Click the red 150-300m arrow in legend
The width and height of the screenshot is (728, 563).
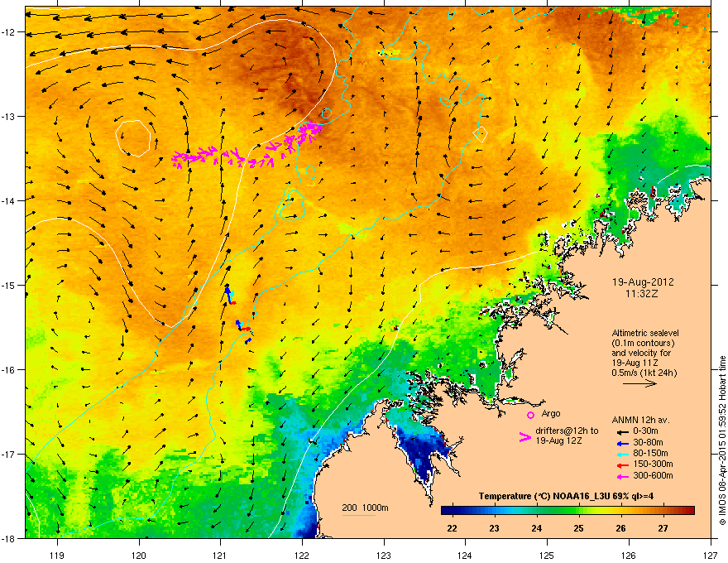[x=622, y=465]
